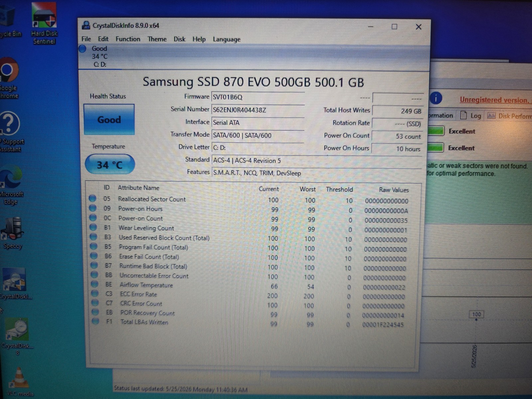
Task: Click status icon for Wear Leveling Count
Action: click(x=93, y=227)
